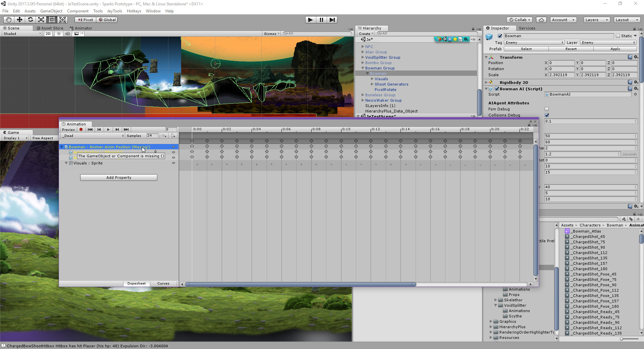Click the Apply button for the prefab

click(615, 49)
